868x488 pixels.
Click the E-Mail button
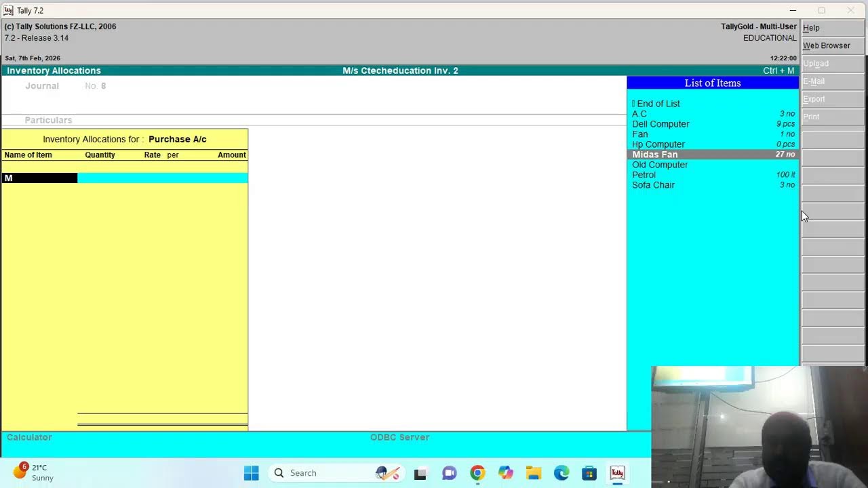[x=833, y=81]
